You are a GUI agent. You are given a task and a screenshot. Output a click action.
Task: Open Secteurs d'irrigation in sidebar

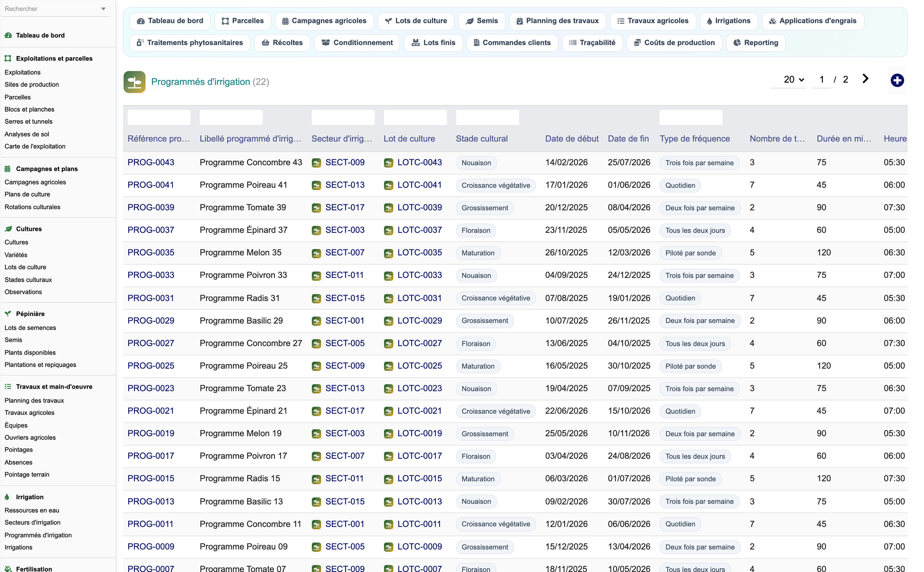(x=33, y=523)
